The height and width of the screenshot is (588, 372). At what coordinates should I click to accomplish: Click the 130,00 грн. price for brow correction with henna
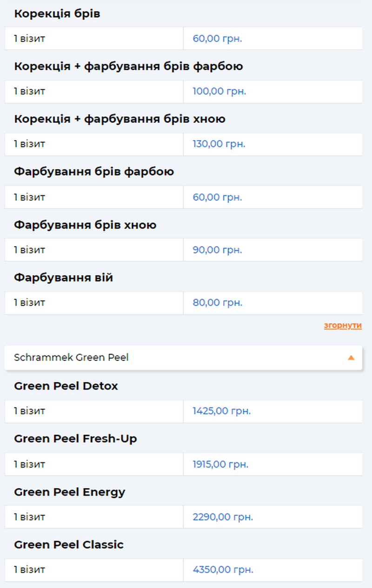coord(219,144)
